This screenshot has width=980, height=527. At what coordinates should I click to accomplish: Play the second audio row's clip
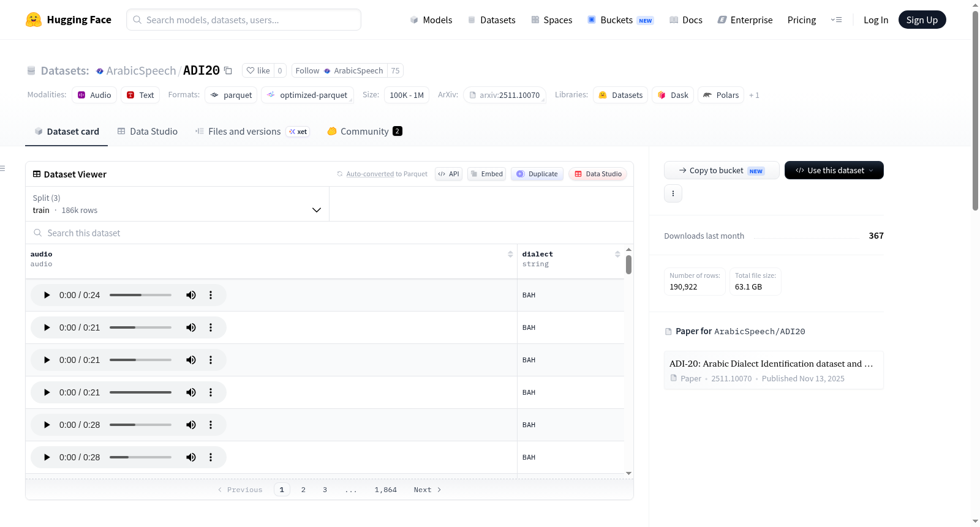tap(47, 327)
